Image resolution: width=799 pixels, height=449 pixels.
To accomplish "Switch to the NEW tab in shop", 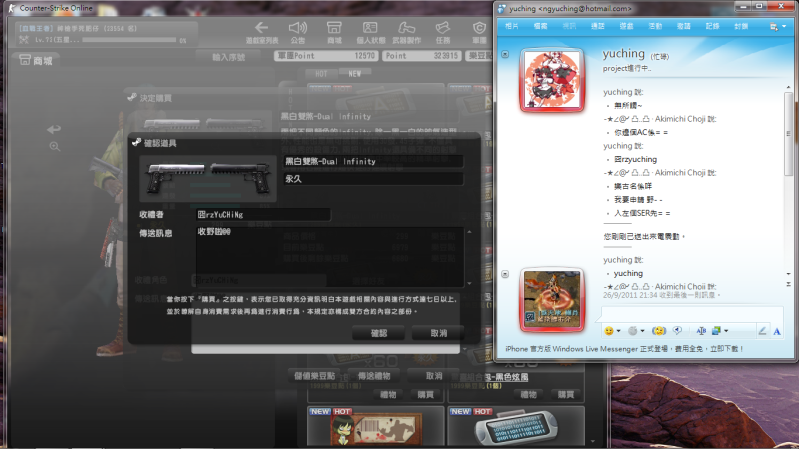I will pos(355,74).
